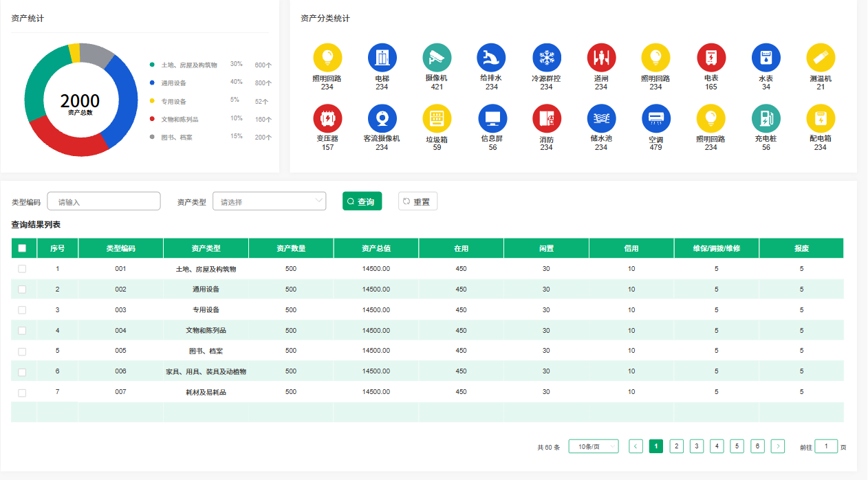
Task: Tick the checkbox for row 005 图书、档案
Action: [x=22, y=351]
